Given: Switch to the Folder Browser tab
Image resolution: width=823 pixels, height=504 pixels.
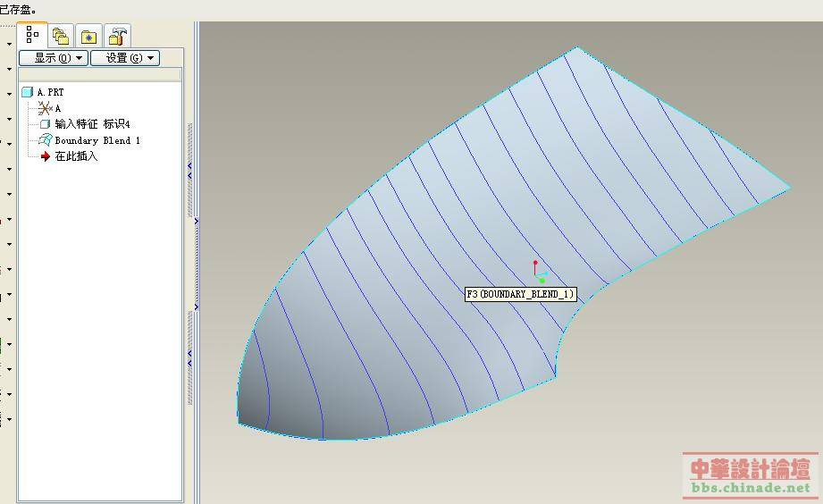Looking at the screenshot, I should coord(61,36).
